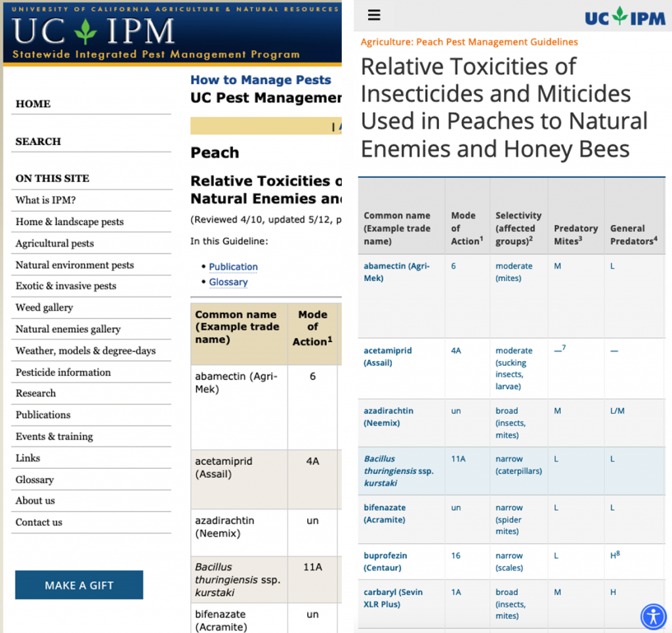The width and height of the screenshot is (672, 633).
Task: Open the 'Publications' sidebar link
Action: 43,415
